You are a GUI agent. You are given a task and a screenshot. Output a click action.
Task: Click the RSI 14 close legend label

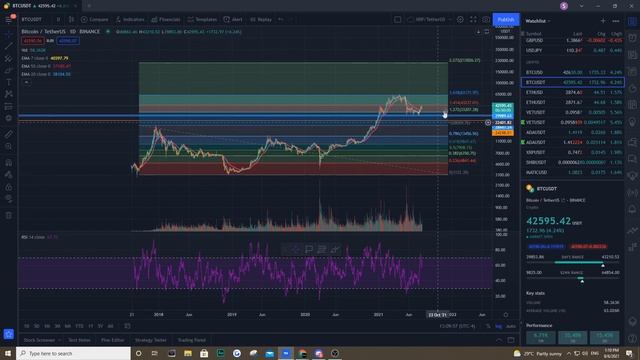(x=33, y=237)
